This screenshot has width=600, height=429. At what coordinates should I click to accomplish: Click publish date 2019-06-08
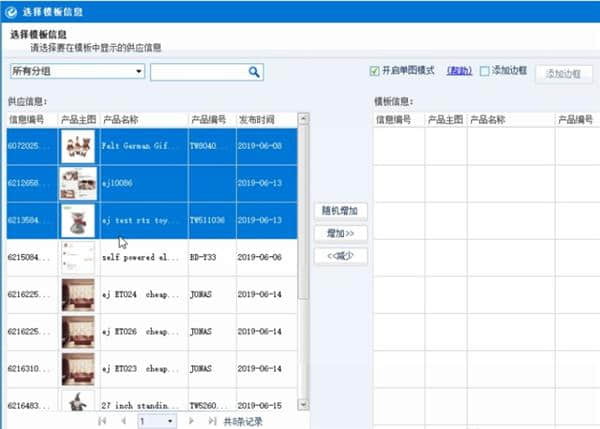tap(259, 146)
